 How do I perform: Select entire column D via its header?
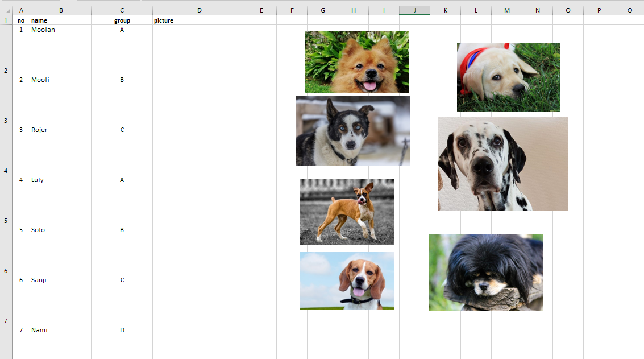199,10
